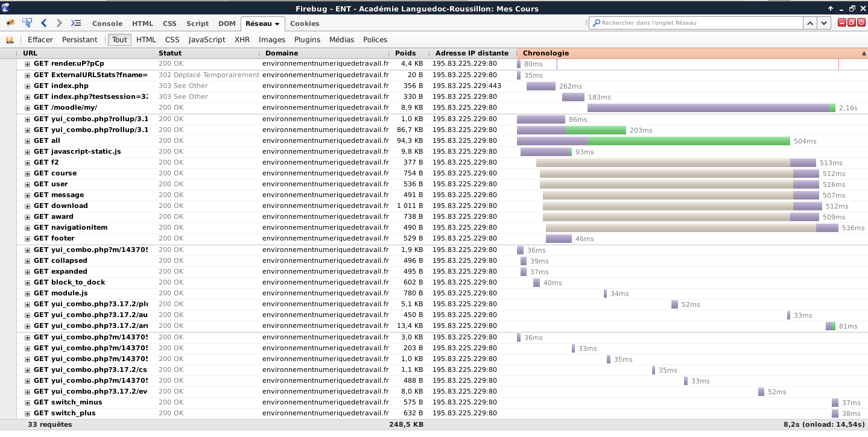Screen dimensions: 868x437
Task: Open the Réseau tab dropdown arrow
Action: [x=277, y=24]
